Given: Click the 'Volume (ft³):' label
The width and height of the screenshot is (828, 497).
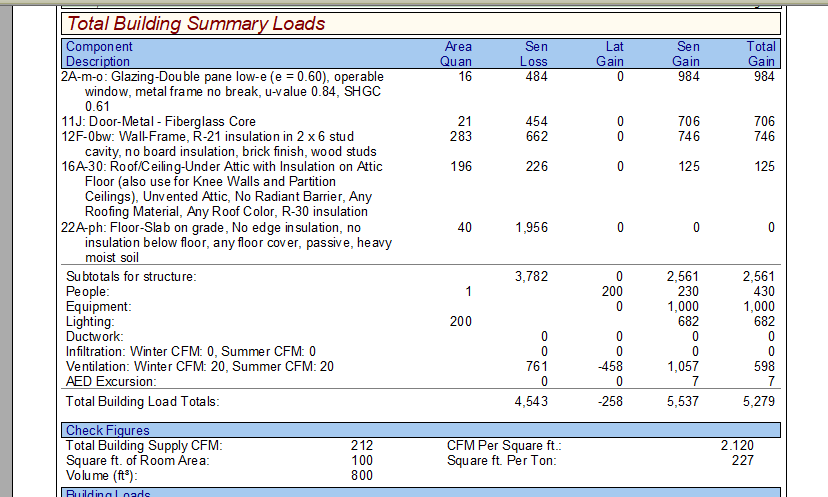Looking at the screenshot, I should pos(101,476).
